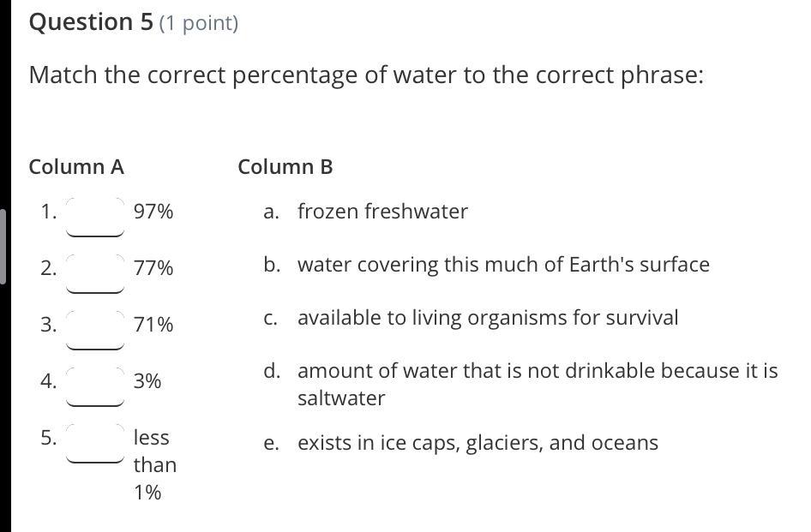Click option c, available to living organisms
The image size is (811, 532).
(487, 318)
